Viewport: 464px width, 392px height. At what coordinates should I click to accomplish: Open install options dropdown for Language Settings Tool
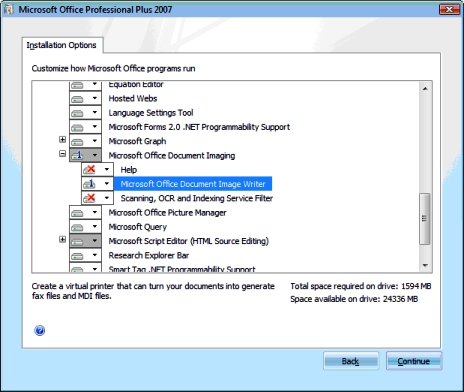[x=95, y=113]
